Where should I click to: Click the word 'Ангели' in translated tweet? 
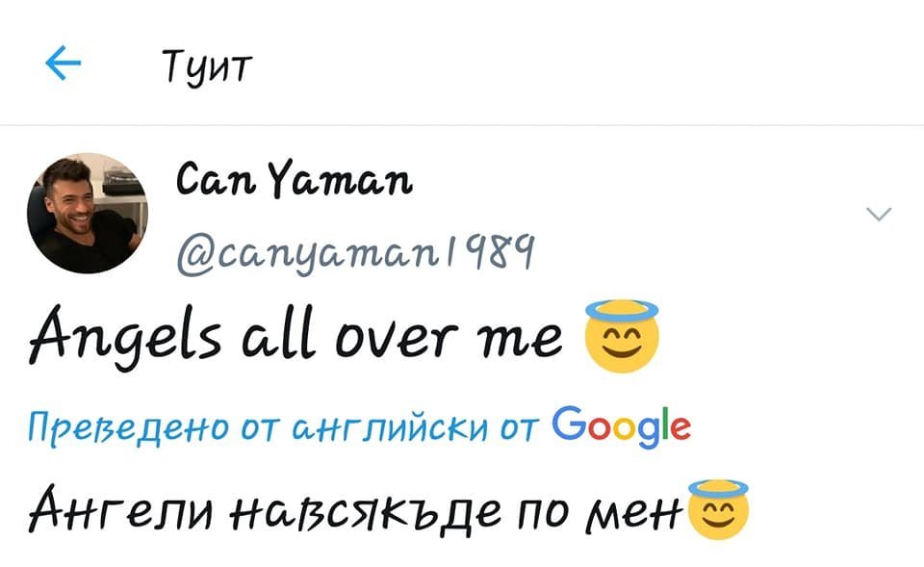(121, 510)
